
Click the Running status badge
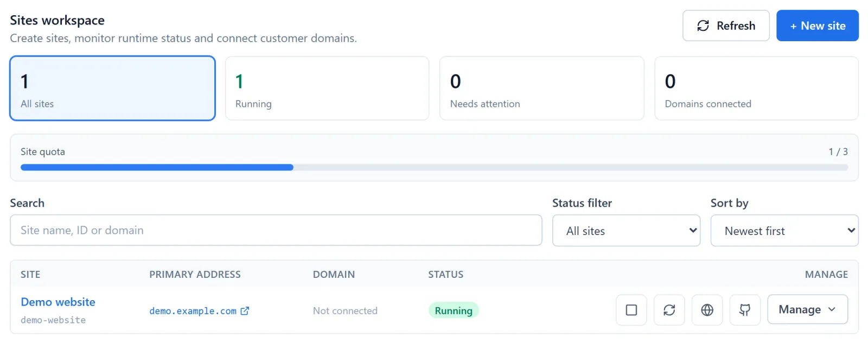point(454,310)
